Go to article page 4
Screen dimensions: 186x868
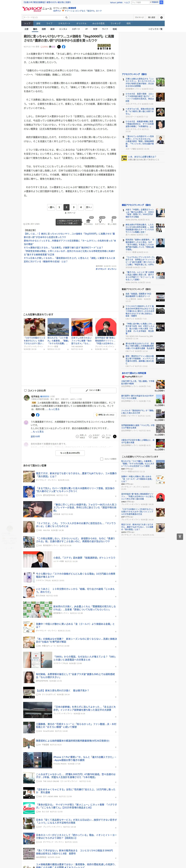(x=81, y=207)
